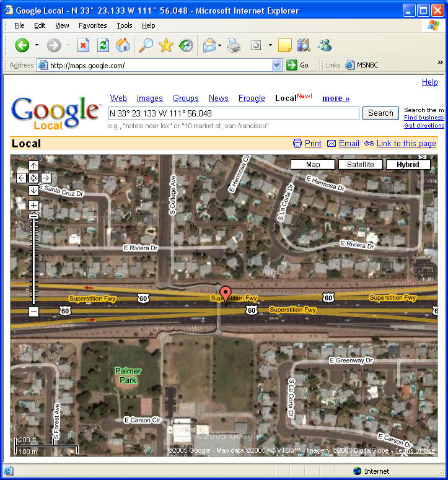Go to the Home page icon

(x=123, y=45)
